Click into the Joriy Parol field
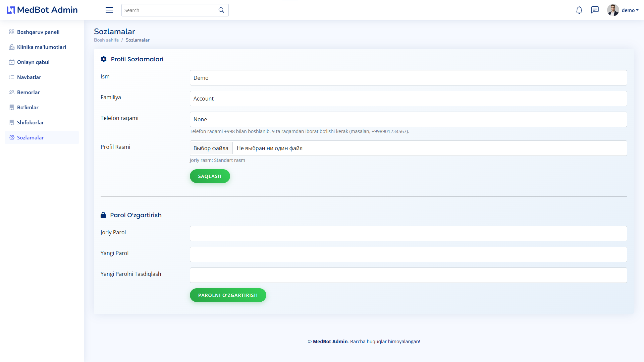Image resolution: width=644 pixels, height=362 pixels. pyautogui.click(x=408, y=234)
